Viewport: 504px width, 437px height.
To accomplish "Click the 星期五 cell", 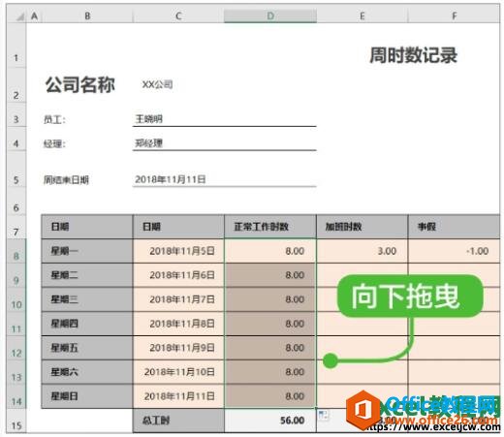I will coord(87,348).
